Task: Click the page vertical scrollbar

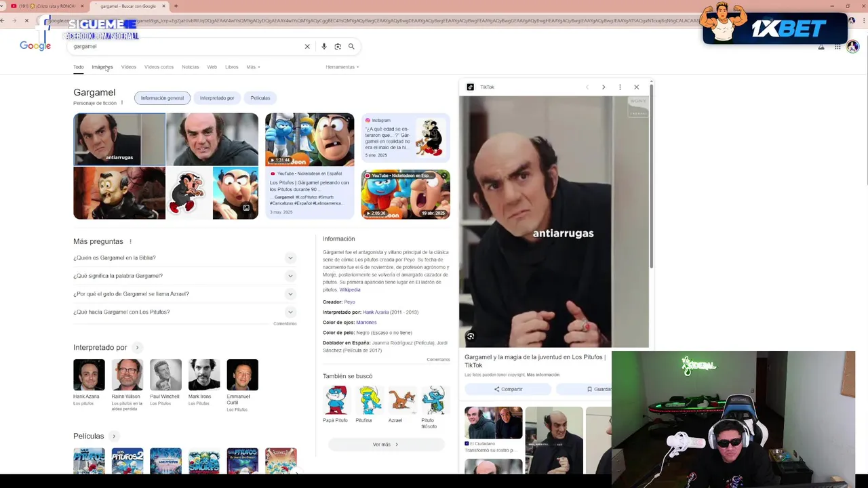Action: pos(866,108)
